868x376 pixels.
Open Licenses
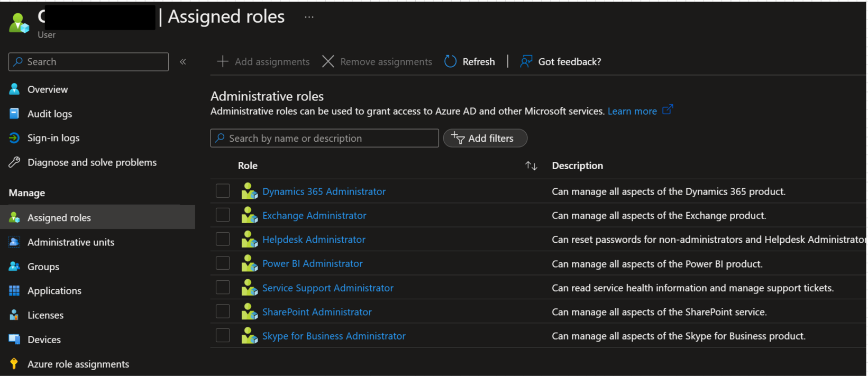[45, 315]
